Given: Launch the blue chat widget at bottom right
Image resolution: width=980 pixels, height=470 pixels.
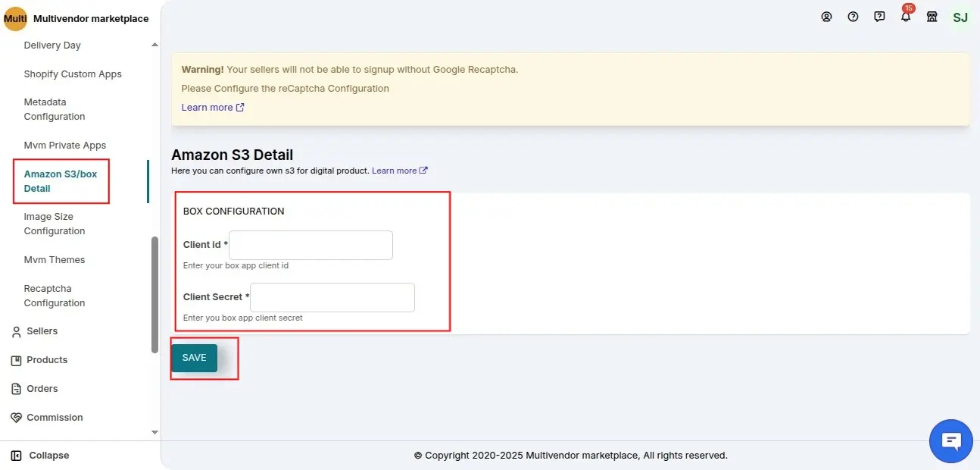Looking at the screenshot, I should tap(950, 440).
